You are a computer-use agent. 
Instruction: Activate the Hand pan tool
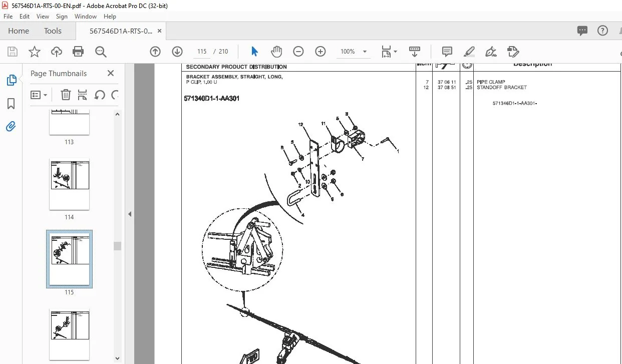coord(276,52)
